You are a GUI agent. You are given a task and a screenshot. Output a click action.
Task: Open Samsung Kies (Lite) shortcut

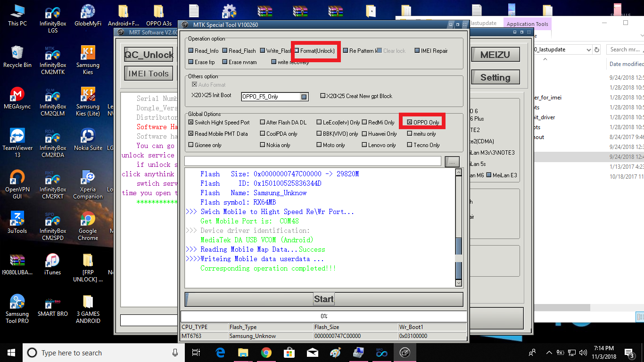click(88, 102)
